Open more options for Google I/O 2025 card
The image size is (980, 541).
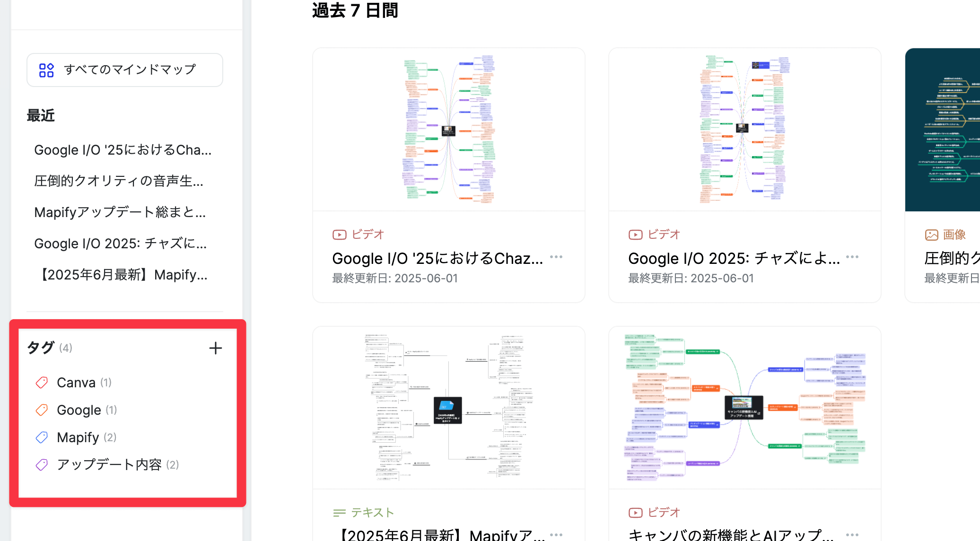852,257
